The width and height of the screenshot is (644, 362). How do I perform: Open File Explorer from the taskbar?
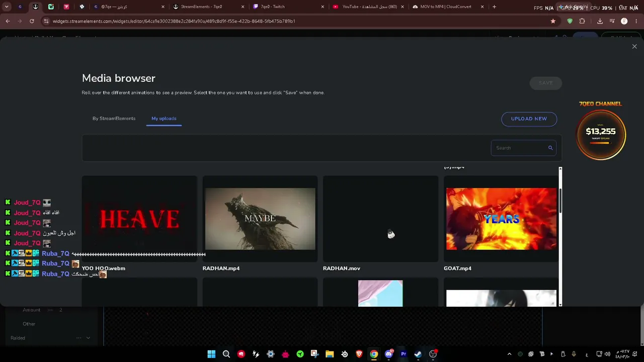point(330,354)
